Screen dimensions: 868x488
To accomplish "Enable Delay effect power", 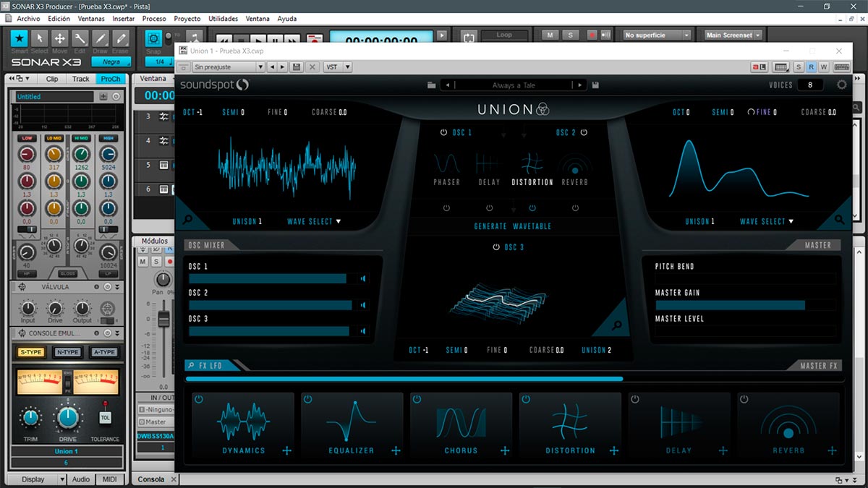I will click(x=634, y=399).
